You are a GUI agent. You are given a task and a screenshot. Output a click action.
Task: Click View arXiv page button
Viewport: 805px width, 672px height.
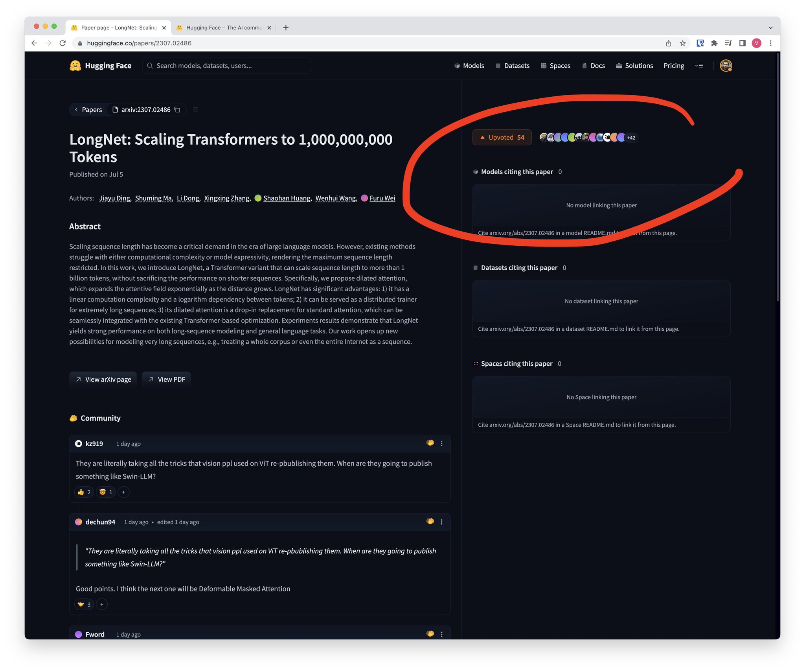coord(103,379)
